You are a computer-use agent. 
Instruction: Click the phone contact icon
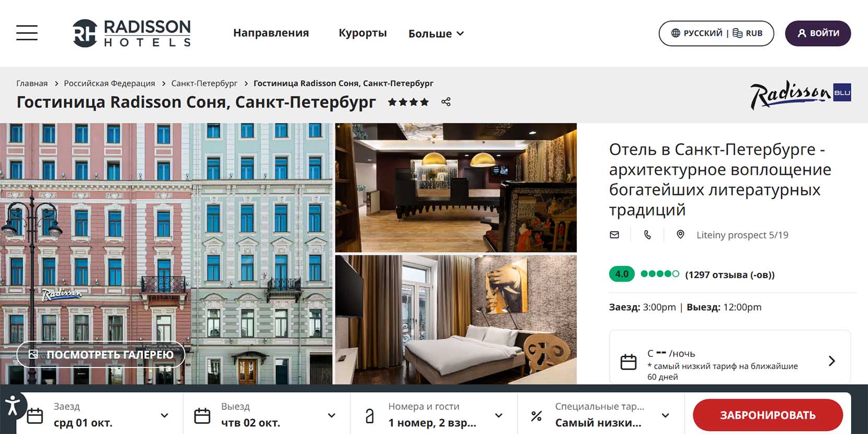(647, 235)
